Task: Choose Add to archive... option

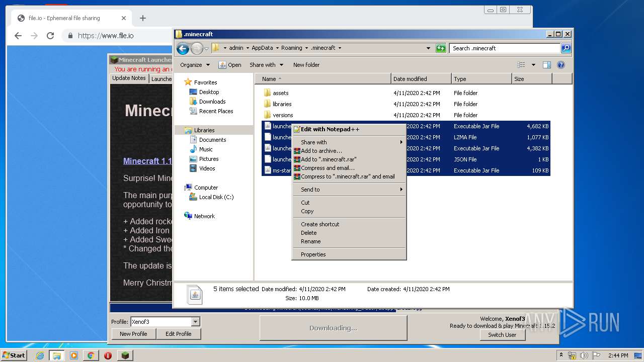Action: 349,151
